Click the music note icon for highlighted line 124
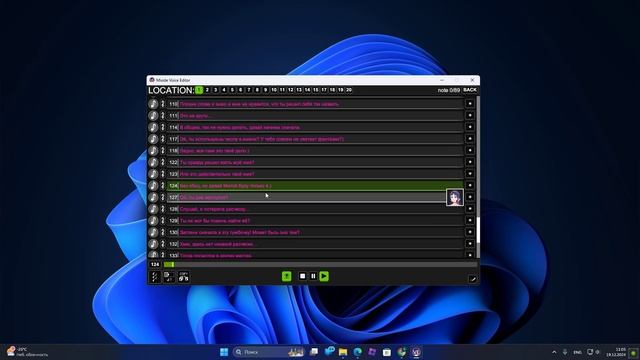Image resolution: width=640 pixels, height=360 pixels. (153, 186)
